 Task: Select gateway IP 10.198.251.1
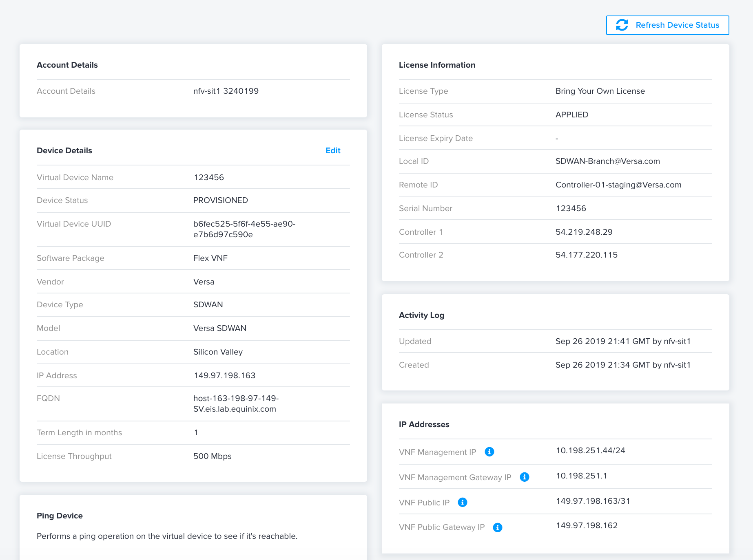[582, 476]
